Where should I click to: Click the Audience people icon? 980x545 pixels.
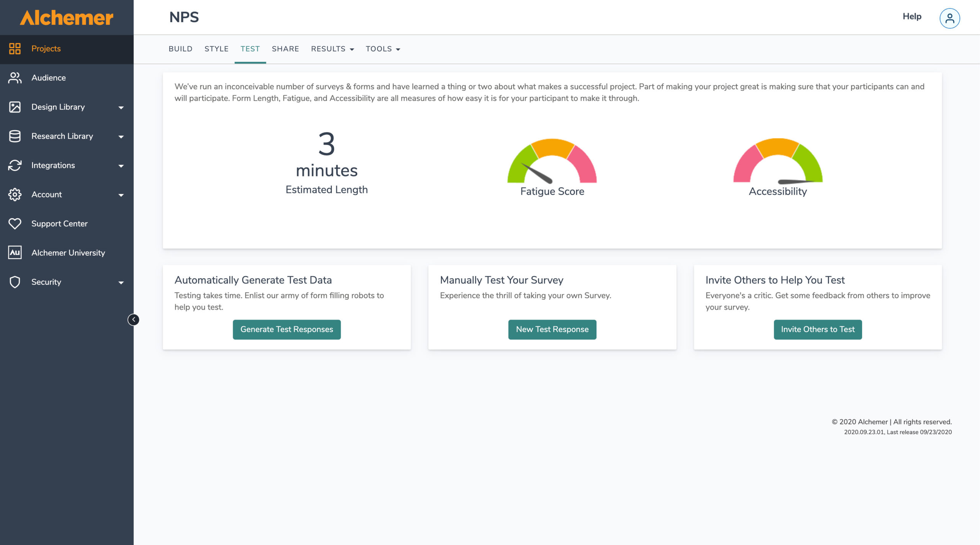point(15,78)
